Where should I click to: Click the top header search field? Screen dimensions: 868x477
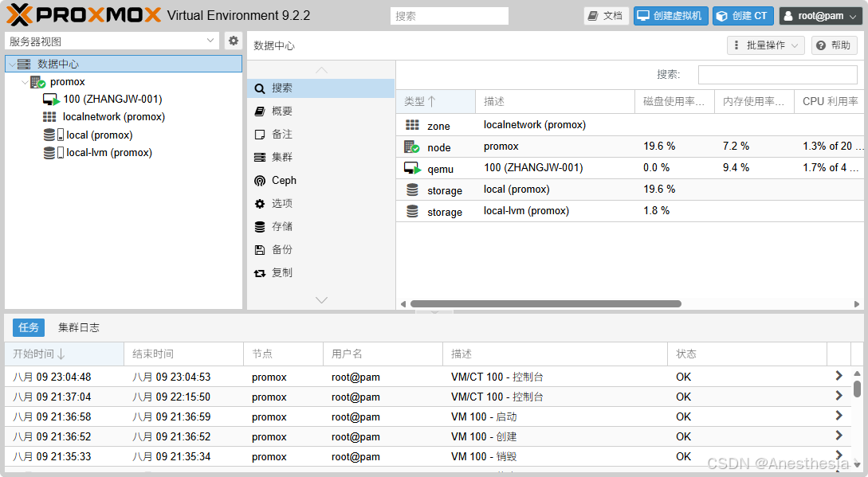tap(449, 16)
